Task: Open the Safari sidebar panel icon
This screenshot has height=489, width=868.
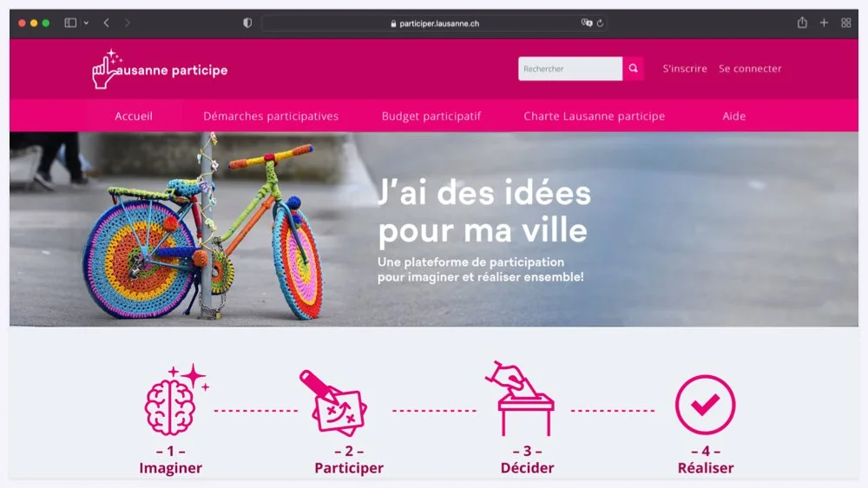Action: 70,23
